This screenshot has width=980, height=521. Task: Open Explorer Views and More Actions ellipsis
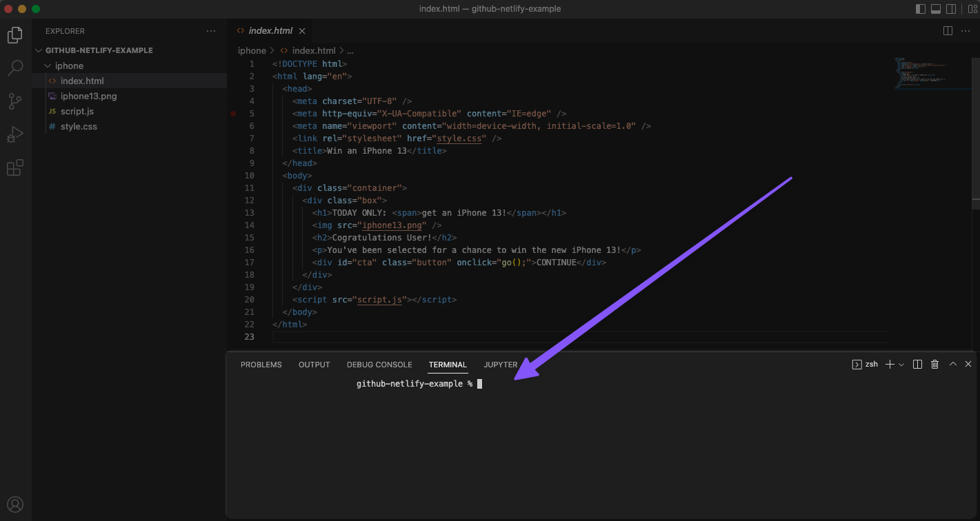pyautogui.click(x=211, y=31)
